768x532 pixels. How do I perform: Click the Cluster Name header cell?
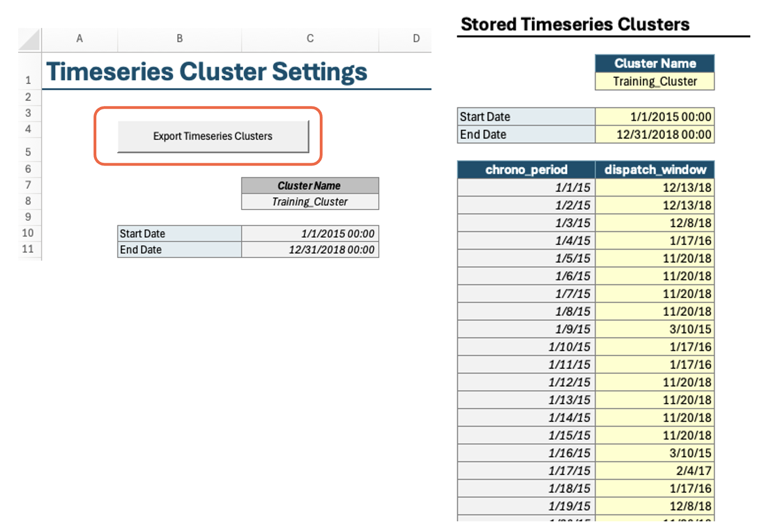coord(310,186)
